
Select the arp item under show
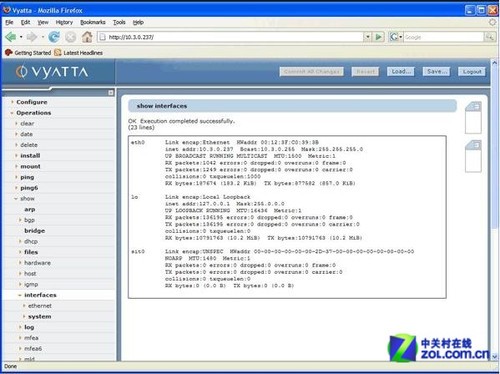point(30,209)
